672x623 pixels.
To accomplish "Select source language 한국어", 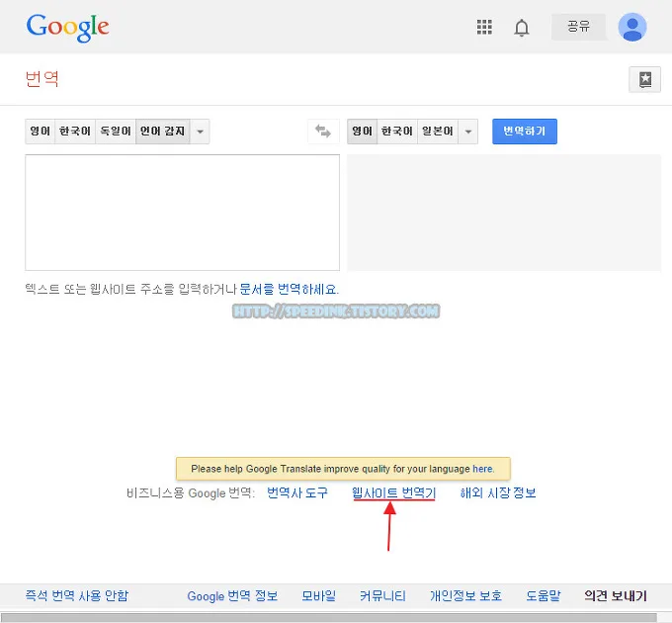I will tap(75, 132).
